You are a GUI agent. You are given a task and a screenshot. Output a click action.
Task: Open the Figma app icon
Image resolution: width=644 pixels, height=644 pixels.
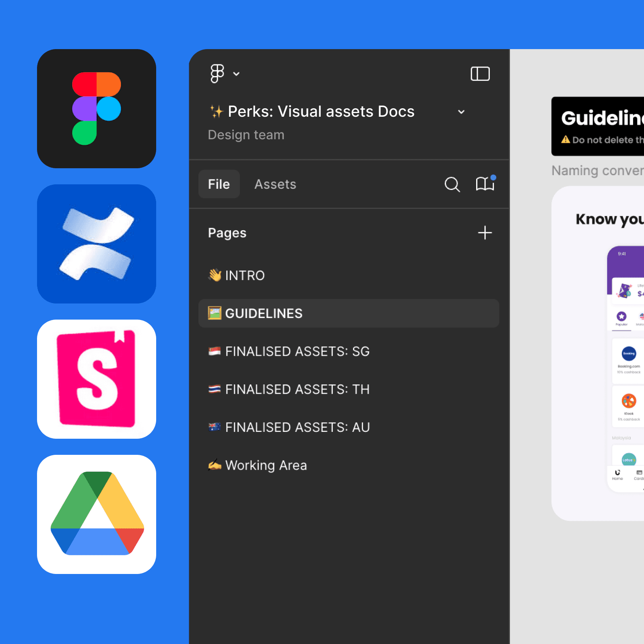click(x=97, y=109)
